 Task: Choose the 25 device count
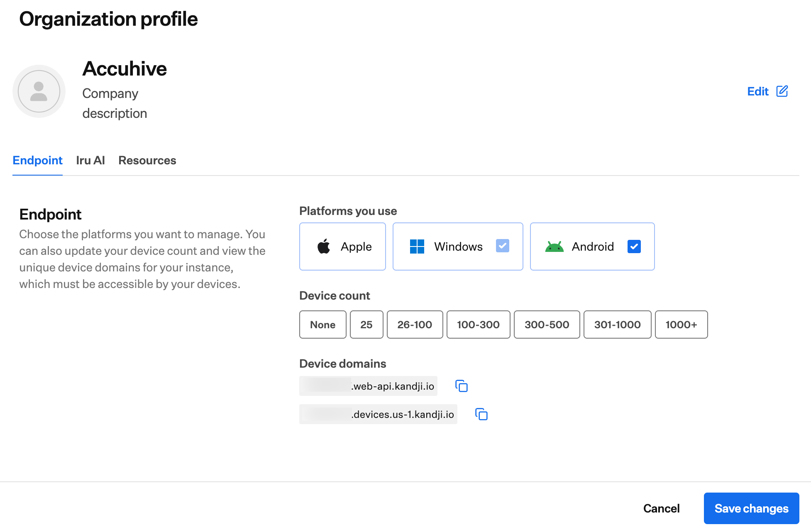pyautogui.click(x=366, y=325)
